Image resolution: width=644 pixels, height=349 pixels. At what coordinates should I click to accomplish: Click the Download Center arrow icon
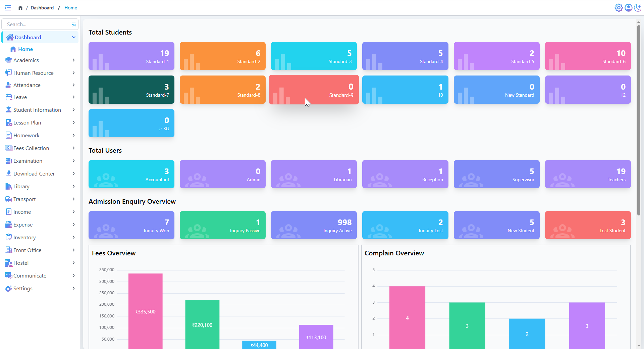pos(8,173)
